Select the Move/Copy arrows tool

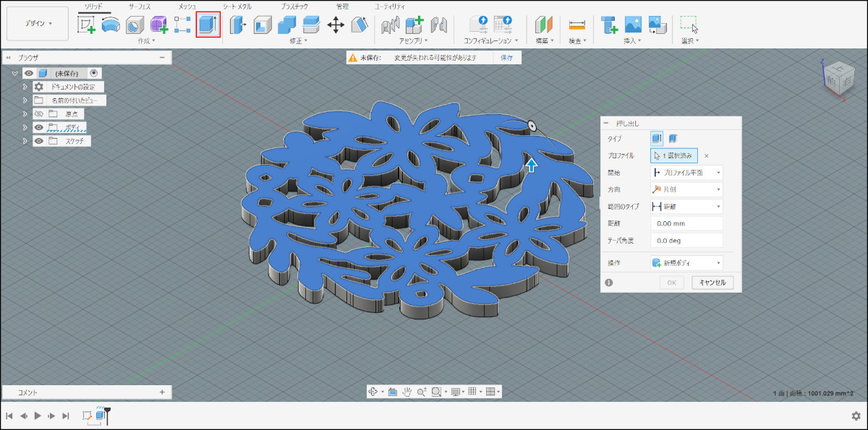[336, 25]
